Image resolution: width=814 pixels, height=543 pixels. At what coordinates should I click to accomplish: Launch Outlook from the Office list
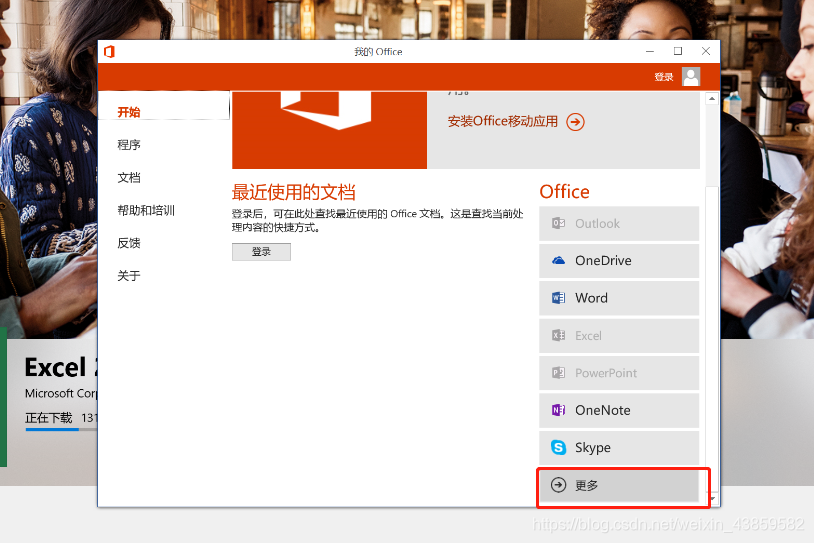click(x=619, y=224)
